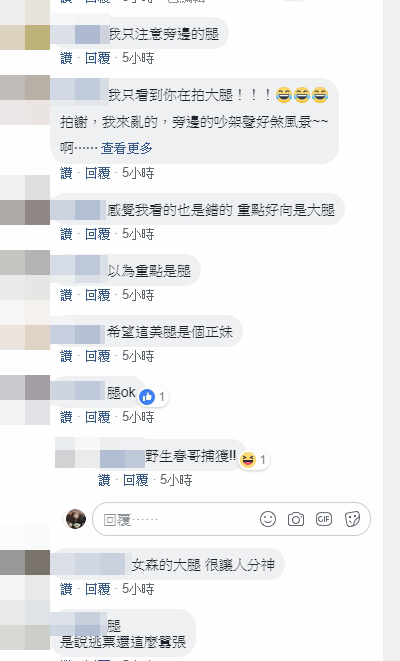
Task: View like reaction on 腿ok comment
Action: [x=153, y=397]
